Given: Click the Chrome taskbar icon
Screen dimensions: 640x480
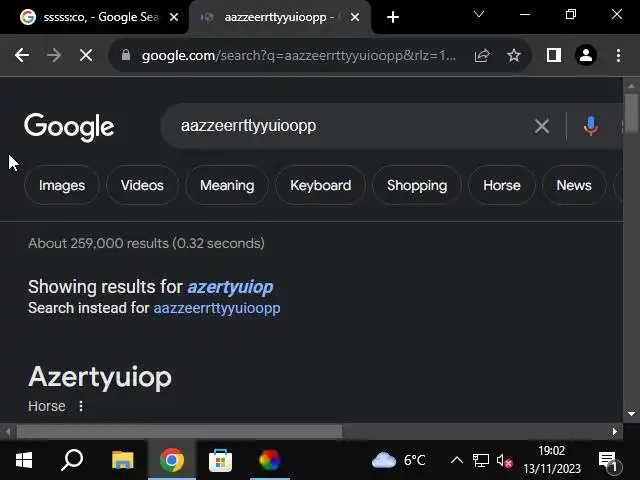Looking at the screenshot, I should pos(172,460).
